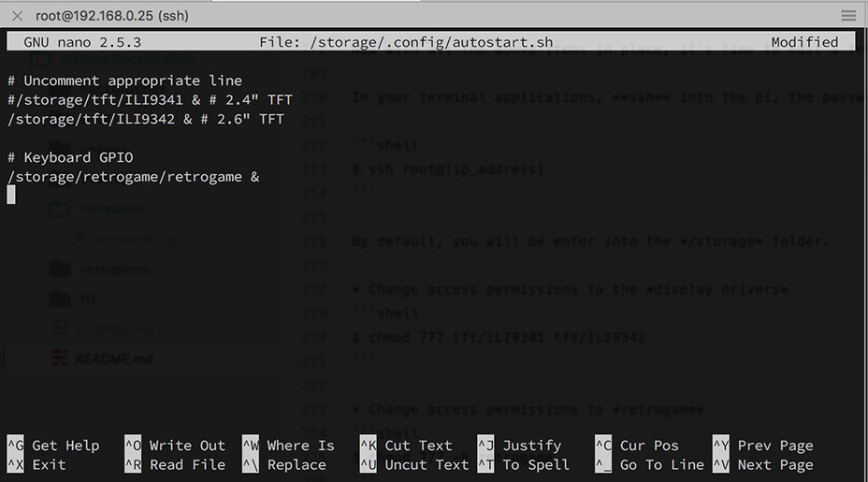This screenshot has width=868, height=482.
Task: Click the ^U Uncut Text shortcut
Action: (414, 465)
